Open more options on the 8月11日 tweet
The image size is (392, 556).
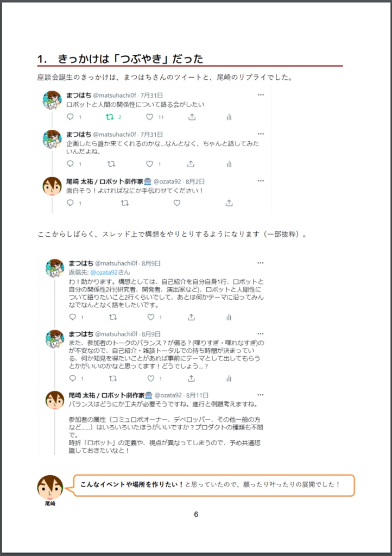[261, 394]
